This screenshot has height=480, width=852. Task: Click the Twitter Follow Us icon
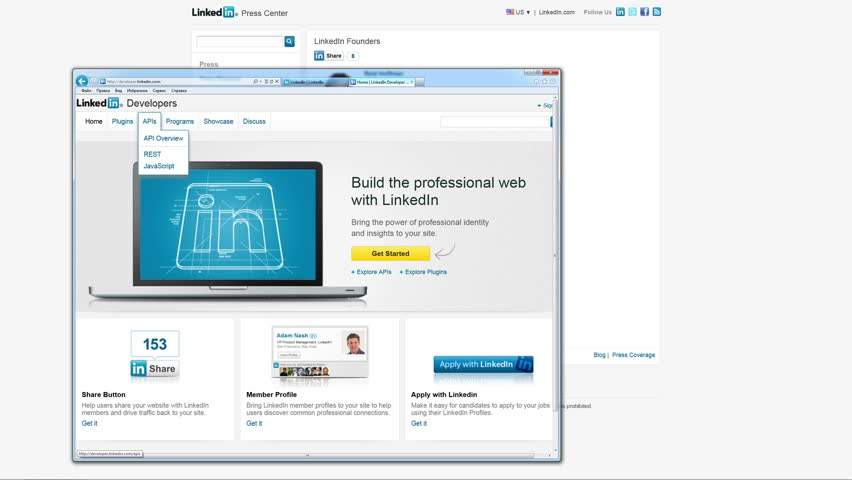coord(632,11)
